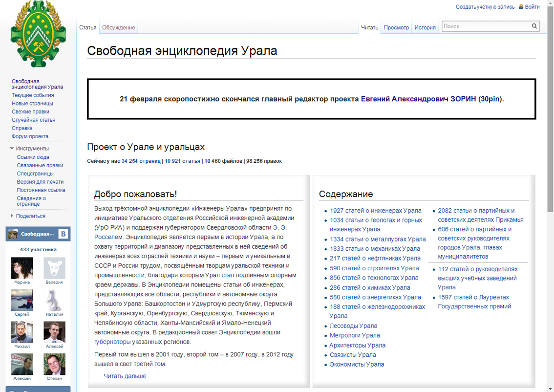Image resolution: width=554 pixels, height=392 pixels.
Task: Switch to the Статья tab
Action: (87, 27)
